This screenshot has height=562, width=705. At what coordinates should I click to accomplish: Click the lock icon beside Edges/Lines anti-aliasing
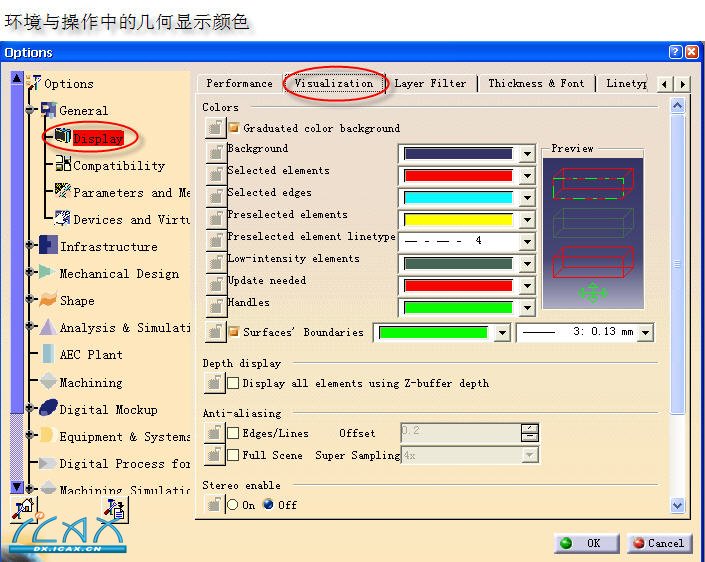pos(214,433)
